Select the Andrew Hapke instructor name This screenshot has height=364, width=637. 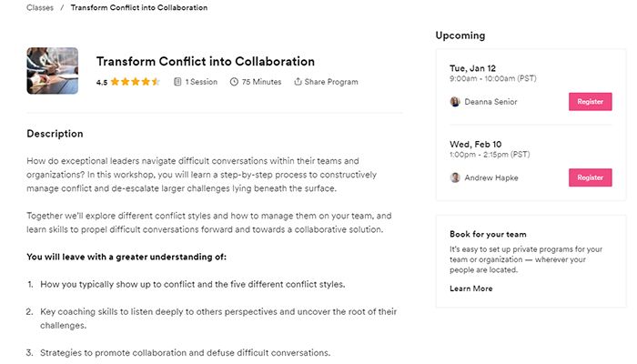[491, 177]
